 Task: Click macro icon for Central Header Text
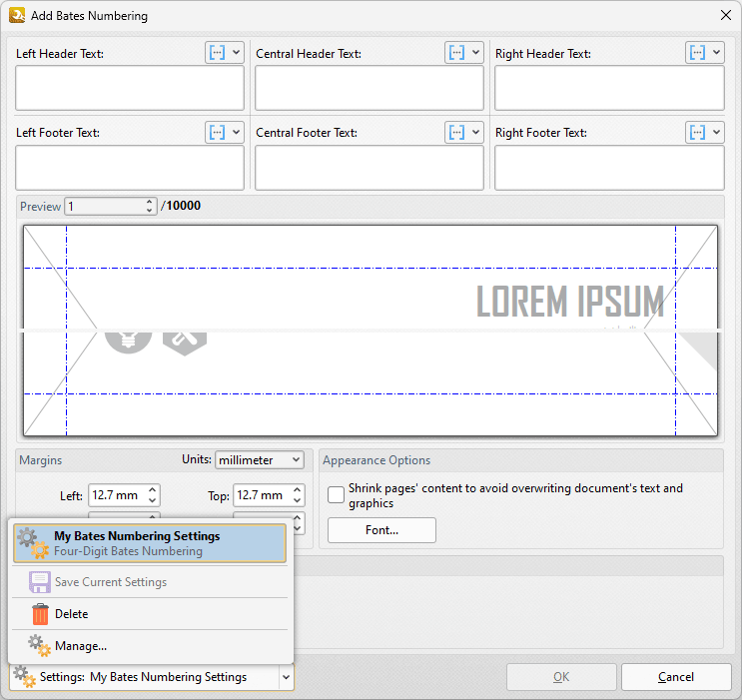point(456,53)
